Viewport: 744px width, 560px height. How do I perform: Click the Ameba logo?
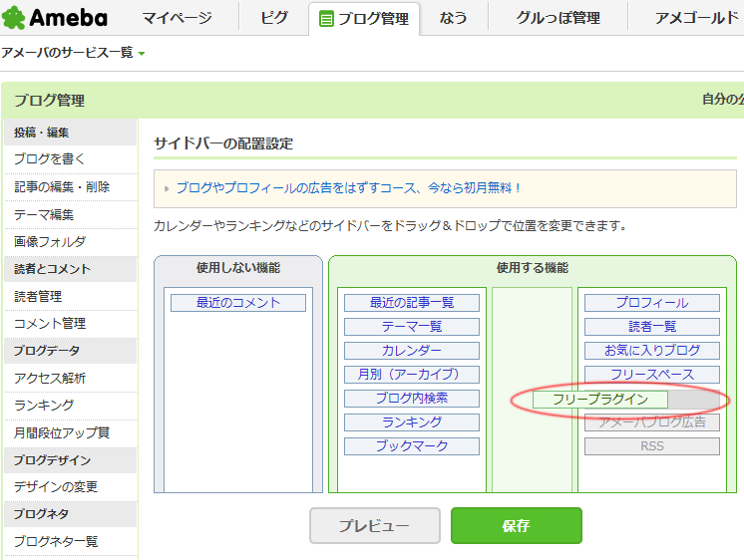[x=55, y=18]
